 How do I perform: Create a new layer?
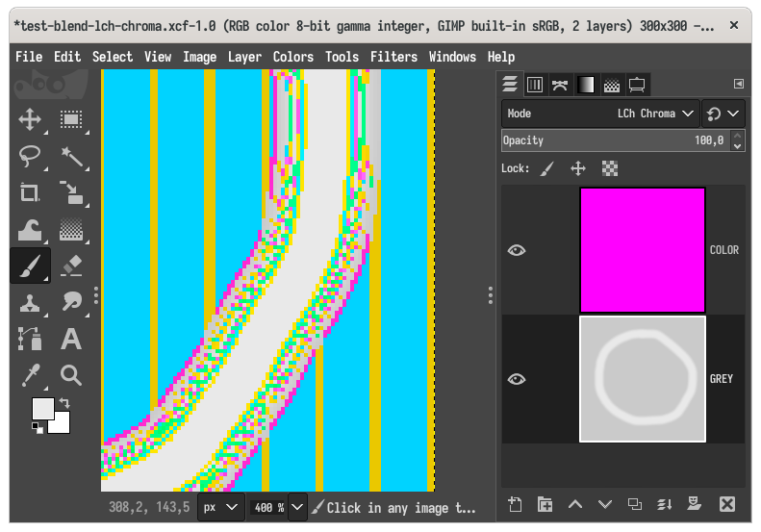click(x=515, y=505)
